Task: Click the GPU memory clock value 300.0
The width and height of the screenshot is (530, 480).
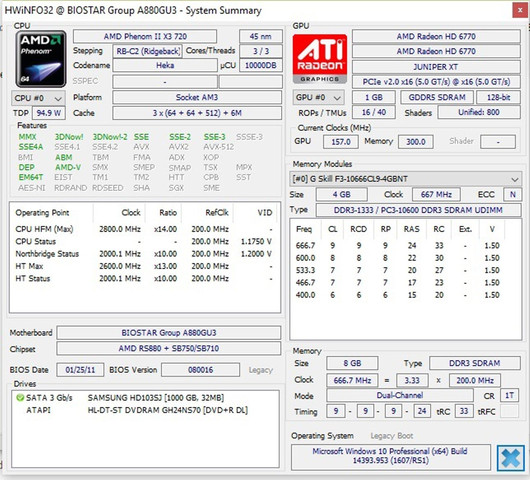Action: click(x=416, y=142)
